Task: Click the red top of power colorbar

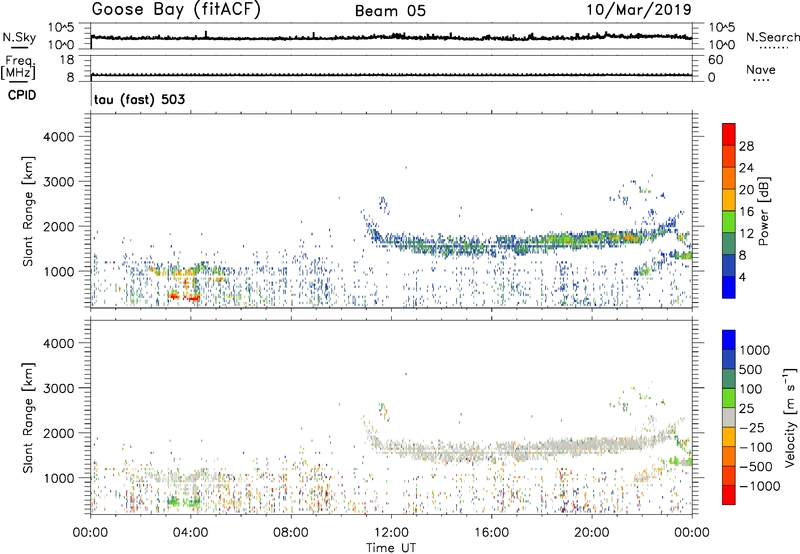Action: pos(729,134)
